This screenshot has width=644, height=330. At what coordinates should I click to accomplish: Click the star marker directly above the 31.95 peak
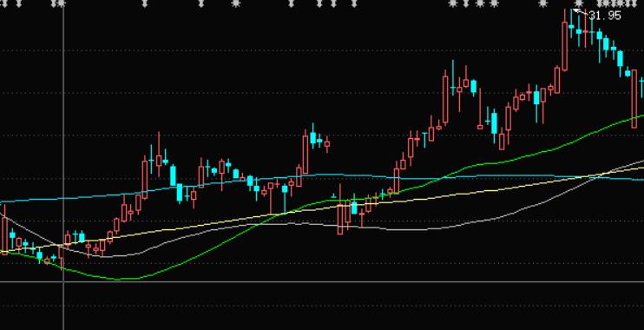tap(578, 3)
